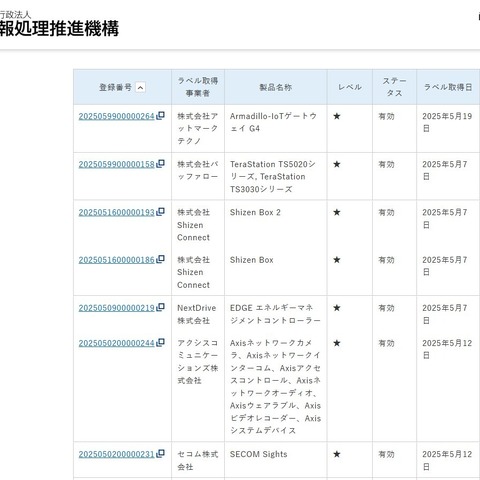The height and width of the screenshot is (480, 480).
Task: Click the 製品名称 column header
Action: tap(276, 87)
